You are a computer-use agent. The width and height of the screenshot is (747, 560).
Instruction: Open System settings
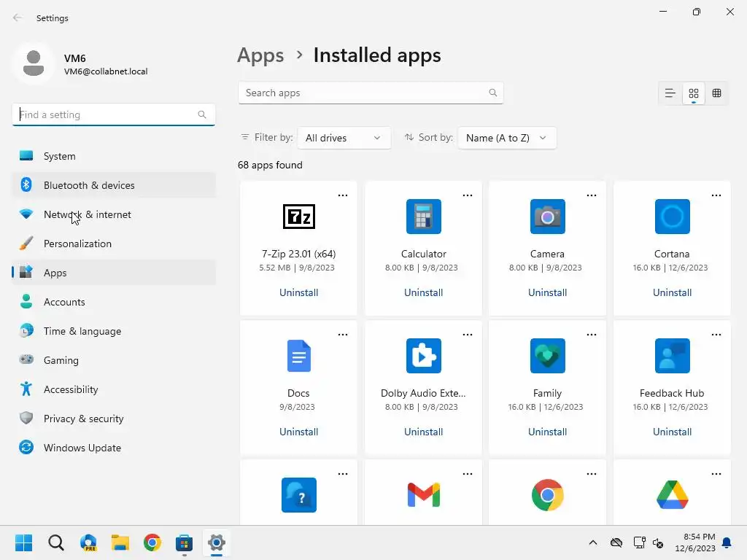click(x=113, y=156)
